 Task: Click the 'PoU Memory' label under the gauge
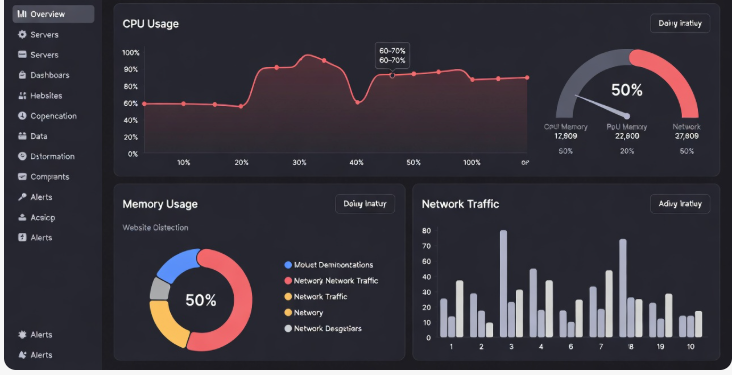627,127
